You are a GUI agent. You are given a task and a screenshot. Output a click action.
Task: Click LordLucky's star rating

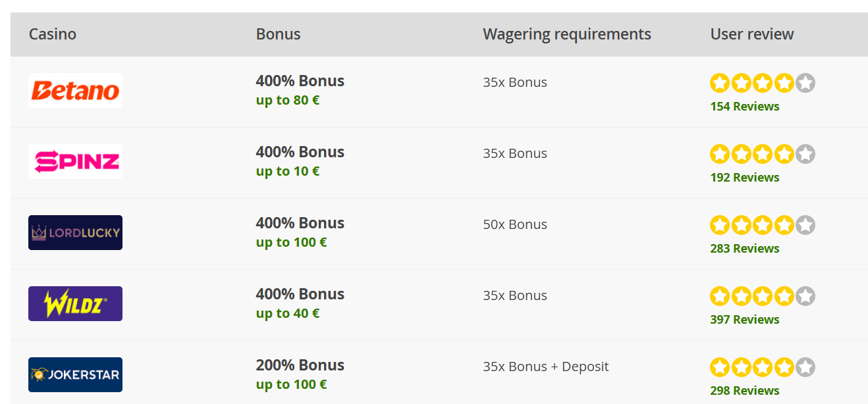click(x=763, y=225)
